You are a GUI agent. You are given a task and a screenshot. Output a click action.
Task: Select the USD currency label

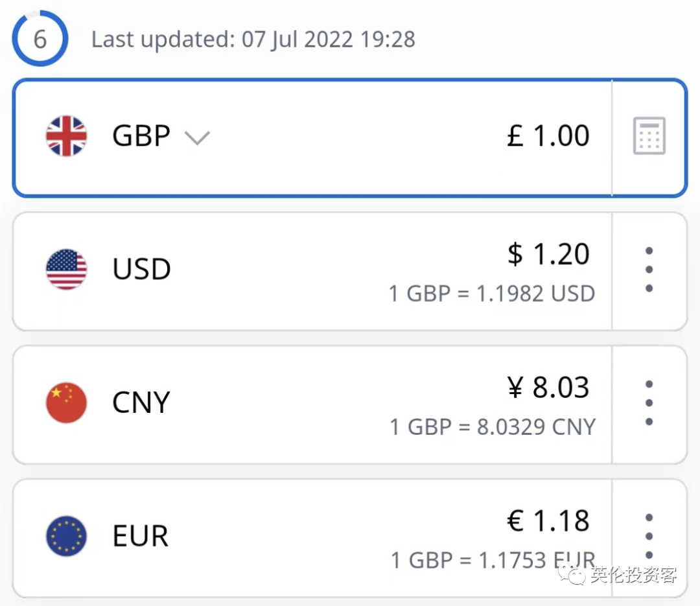pyautogui.click(x=141, y=269)
